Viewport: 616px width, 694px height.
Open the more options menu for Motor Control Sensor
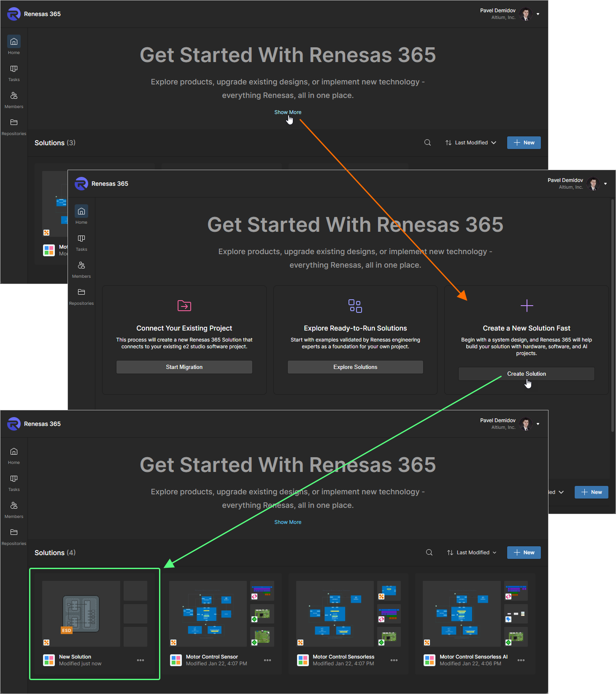click(267, 660)
